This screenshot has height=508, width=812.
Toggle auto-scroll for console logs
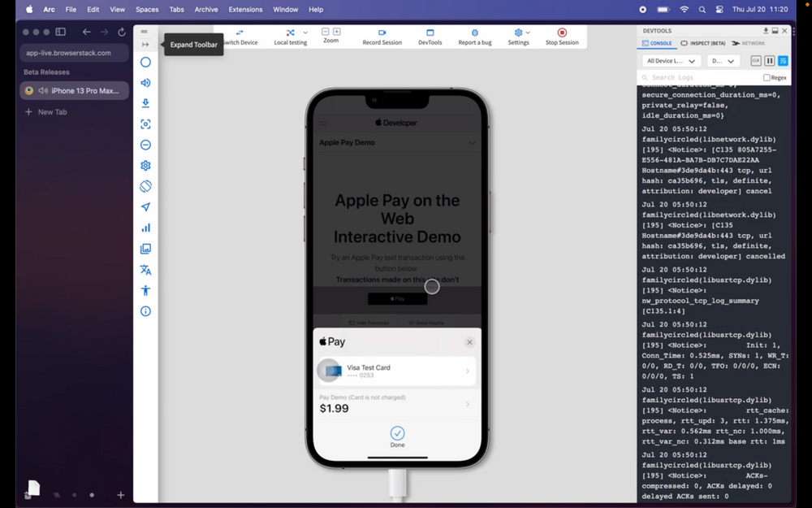(782, 60)
